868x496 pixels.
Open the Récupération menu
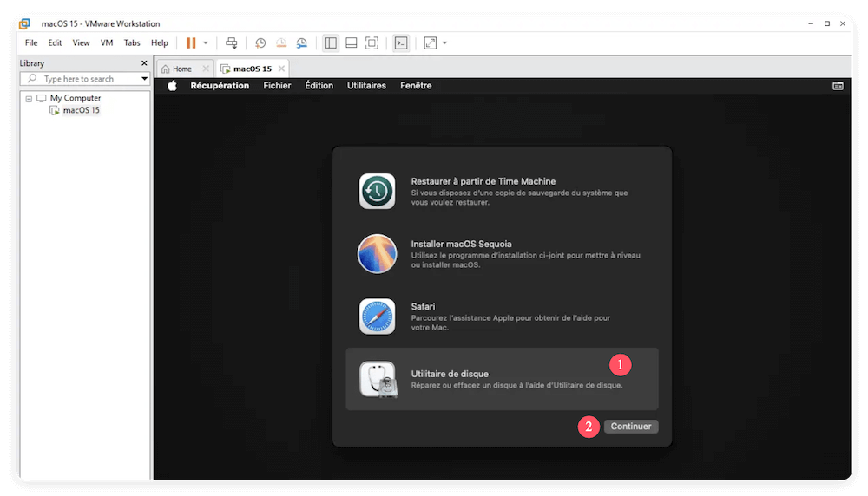pyautogui.click(x=220, y=86)
